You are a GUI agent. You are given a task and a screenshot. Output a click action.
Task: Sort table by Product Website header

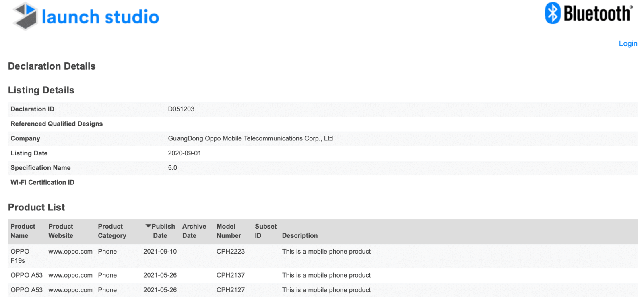coord(61,231)
